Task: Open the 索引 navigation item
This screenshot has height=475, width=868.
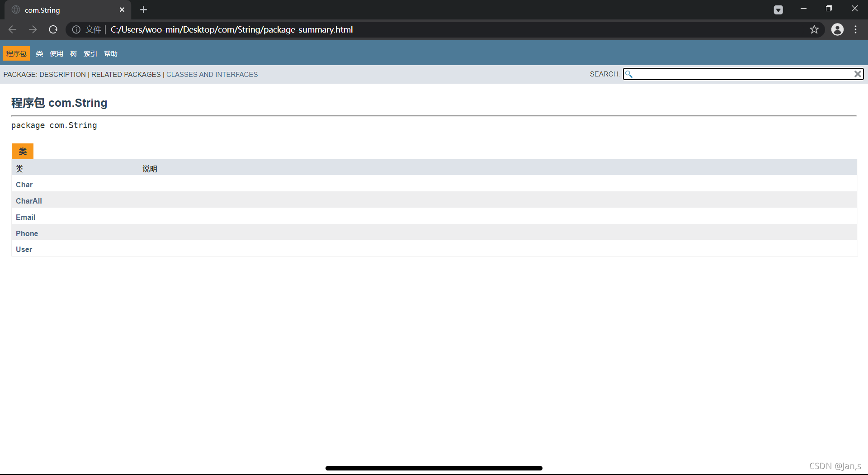Action: (x=90, y=53)
